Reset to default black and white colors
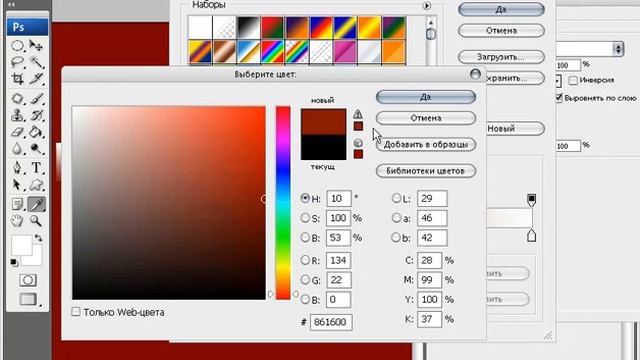This screenshot has height=360, width=640. pos(14,263)
